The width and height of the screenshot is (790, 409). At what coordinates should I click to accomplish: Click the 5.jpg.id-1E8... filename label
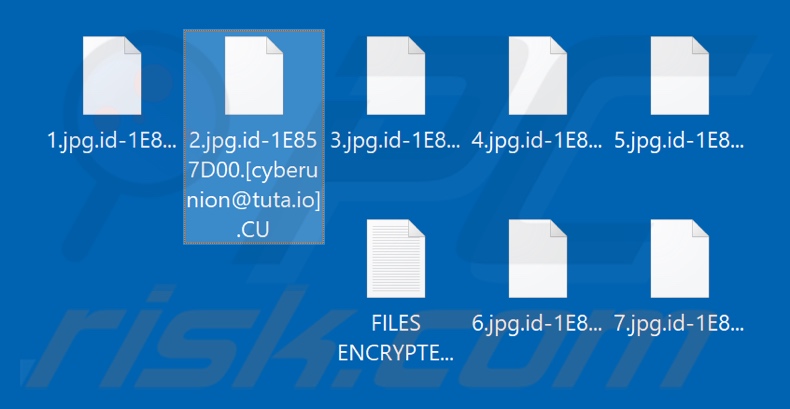(x=680, y=143)
